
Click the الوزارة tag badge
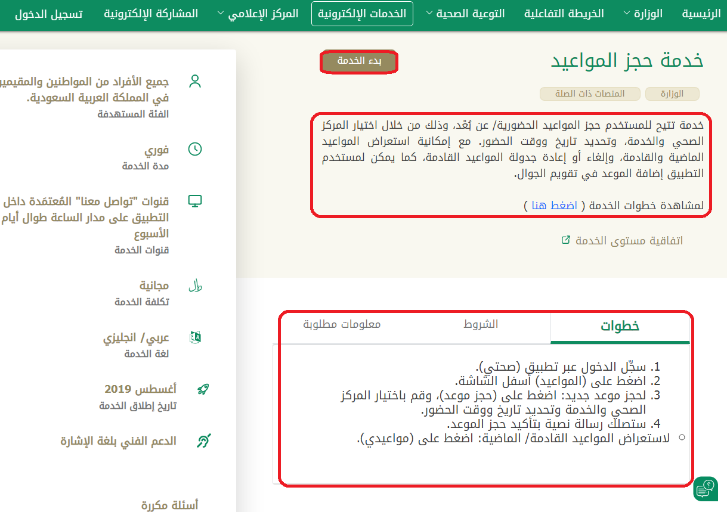point(672,94)
